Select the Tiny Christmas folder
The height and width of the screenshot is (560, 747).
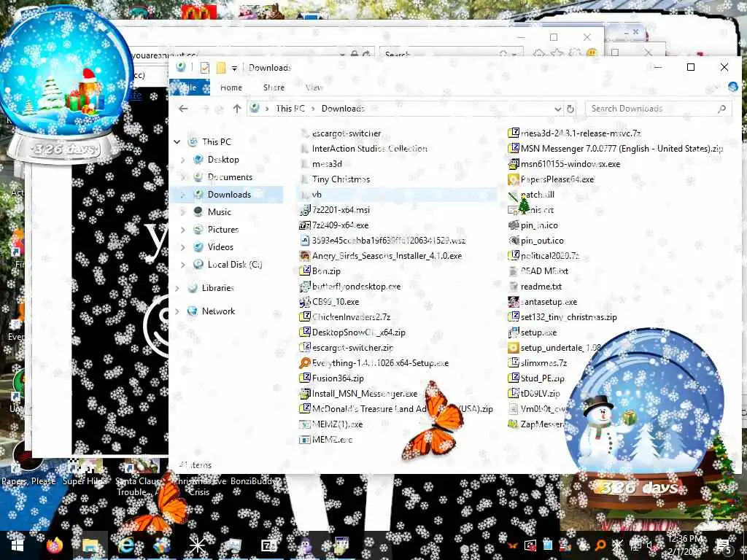[341, 179]
